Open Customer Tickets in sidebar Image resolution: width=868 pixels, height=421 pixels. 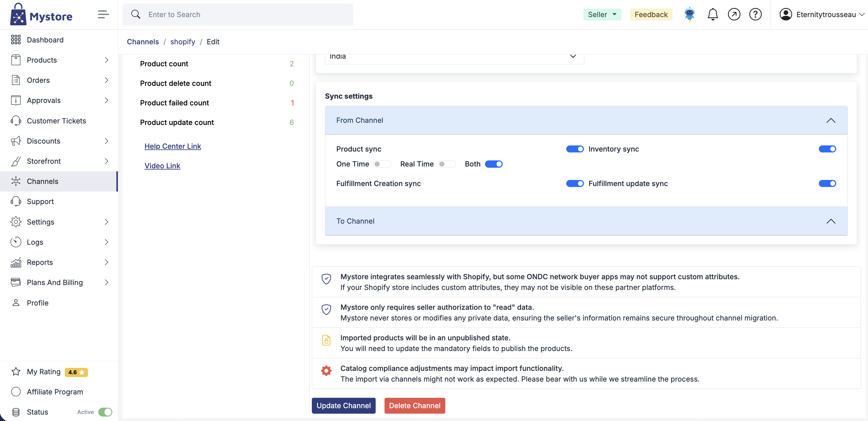coord(56,121)
